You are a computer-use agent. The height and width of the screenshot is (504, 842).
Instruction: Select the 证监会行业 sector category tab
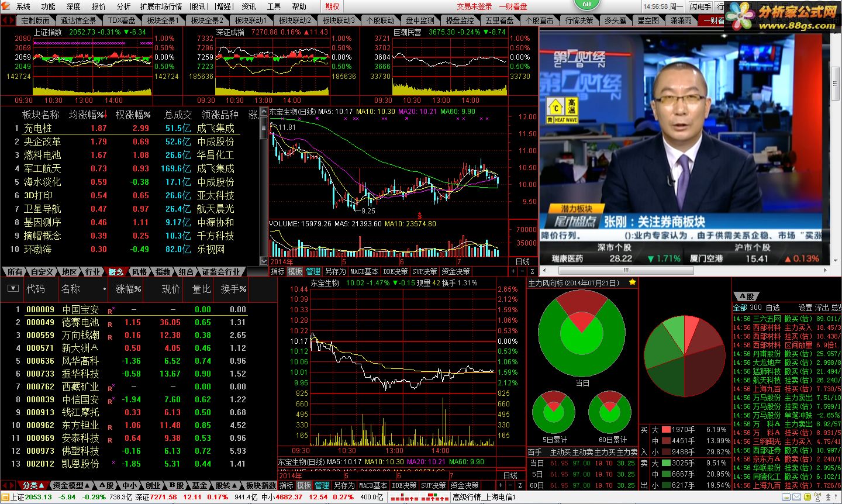pos(221,272)
